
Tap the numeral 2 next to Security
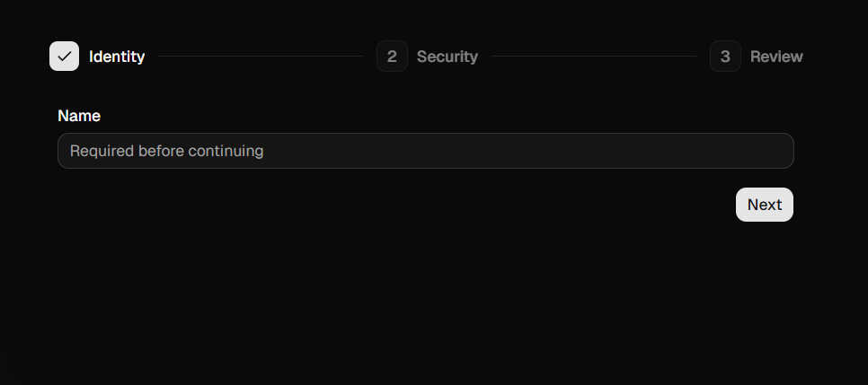click(x=392, y=57)
